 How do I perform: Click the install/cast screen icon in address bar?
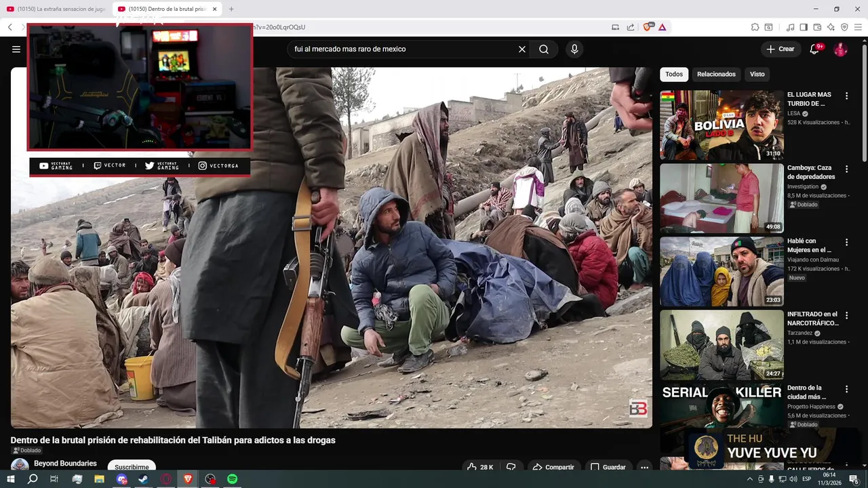(x=616, y=27)
